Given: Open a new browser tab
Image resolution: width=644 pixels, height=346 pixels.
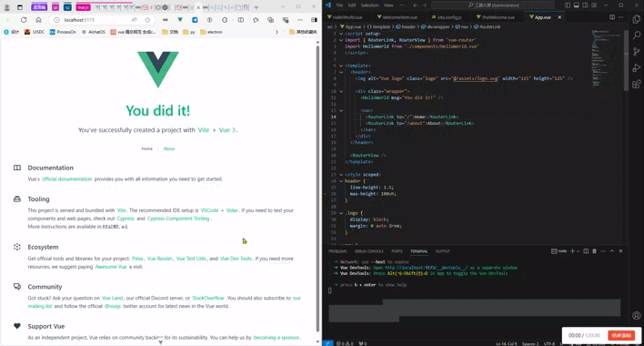Looking at the screenshot, I should click(x=257, y=7).
